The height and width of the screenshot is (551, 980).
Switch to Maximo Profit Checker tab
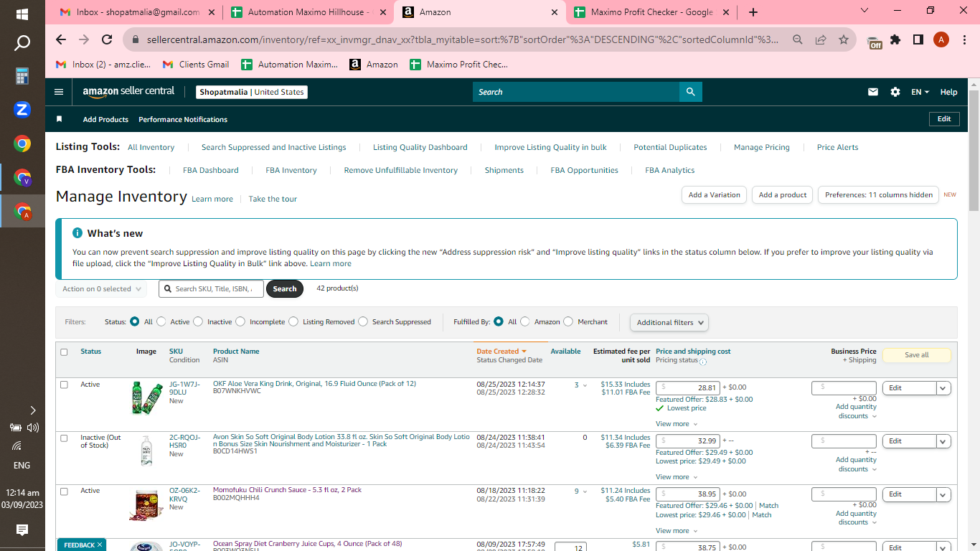click(x=652, y=12)
